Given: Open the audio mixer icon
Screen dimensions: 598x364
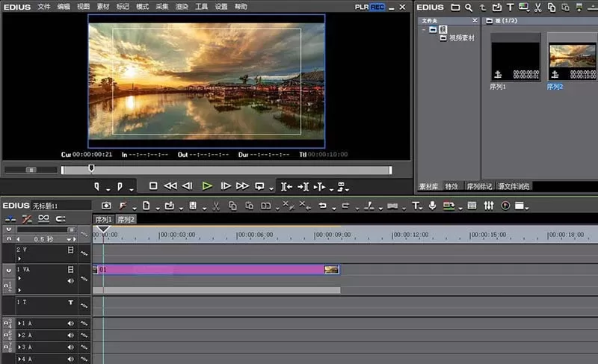Looking at the screenshot, I should [489, 206].
